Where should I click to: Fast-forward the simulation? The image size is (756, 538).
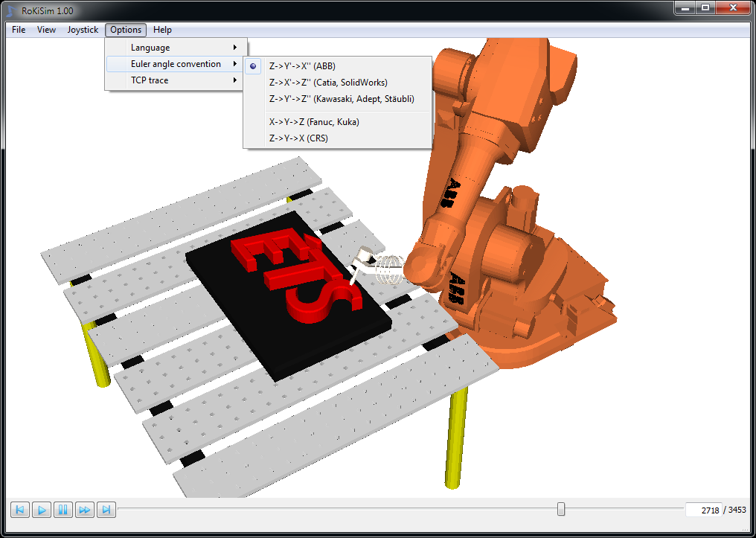(x=85, y=510)
